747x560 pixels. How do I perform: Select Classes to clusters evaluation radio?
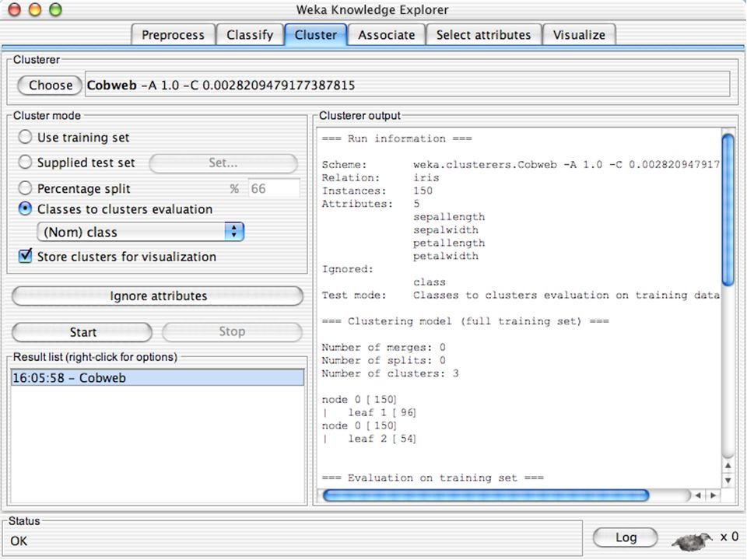25,208
